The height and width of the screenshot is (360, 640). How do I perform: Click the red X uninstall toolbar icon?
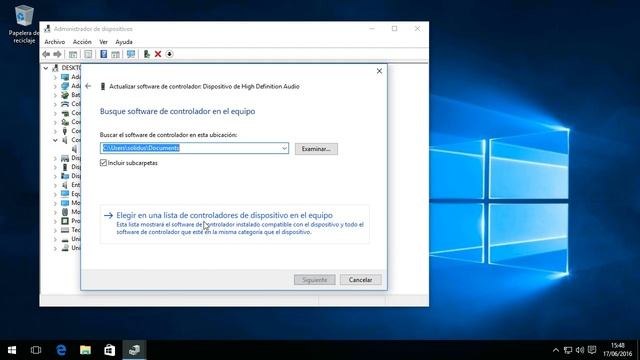[158, 54]
